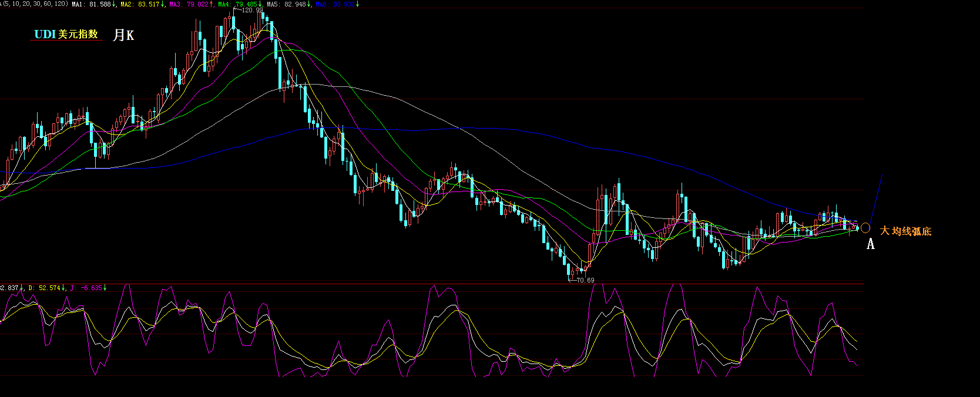Click the orange circle marker at point A

[x=865, y=228]
